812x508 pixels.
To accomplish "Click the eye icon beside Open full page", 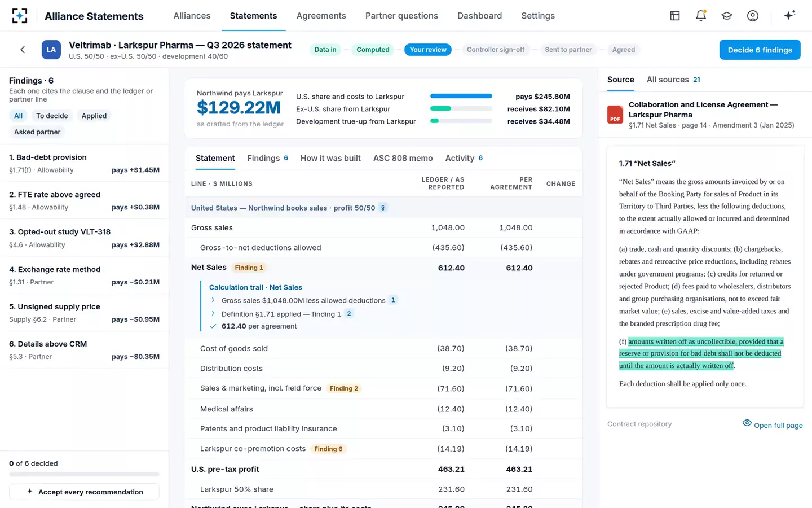I will (747, 423).
